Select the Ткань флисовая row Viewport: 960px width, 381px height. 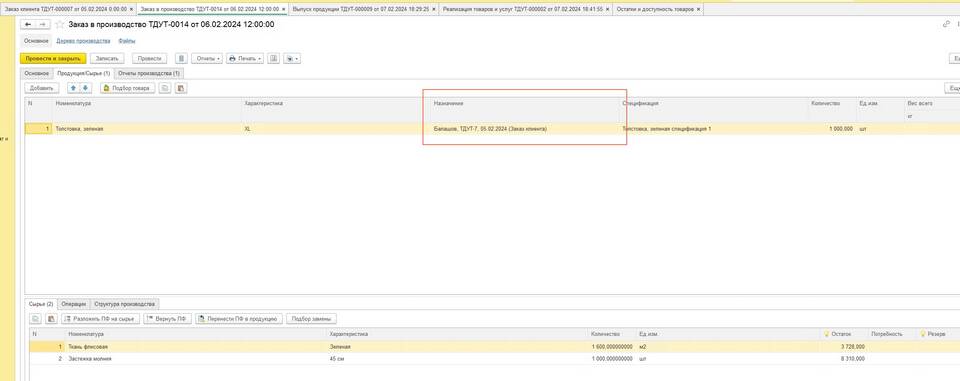494,347
